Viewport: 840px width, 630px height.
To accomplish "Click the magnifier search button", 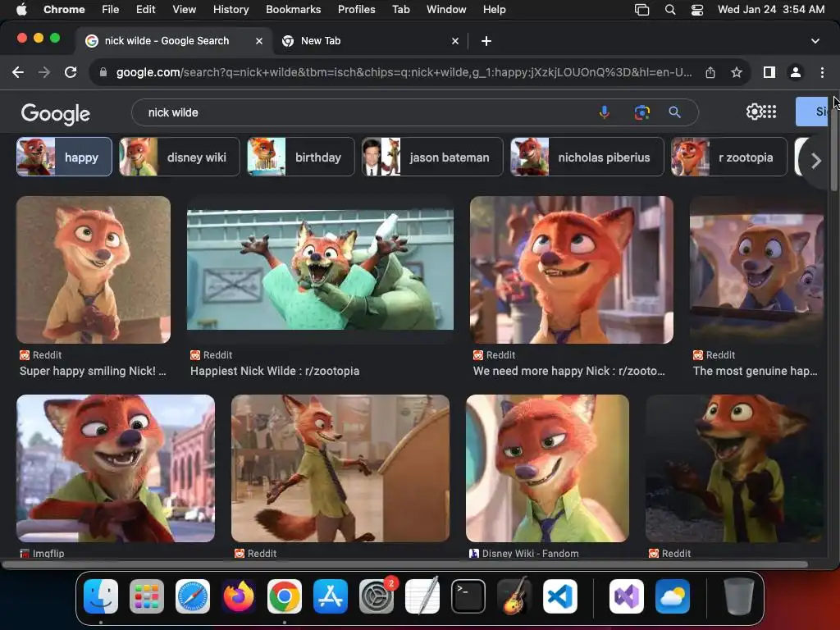I will (x=674, y=112).
